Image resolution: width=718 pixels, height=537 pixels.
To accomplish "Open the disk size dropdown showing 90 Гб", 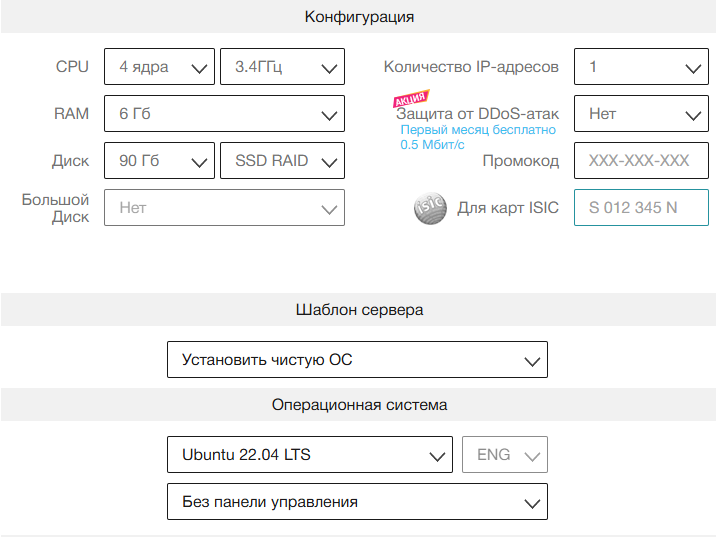I will click(x=159, y=161).
